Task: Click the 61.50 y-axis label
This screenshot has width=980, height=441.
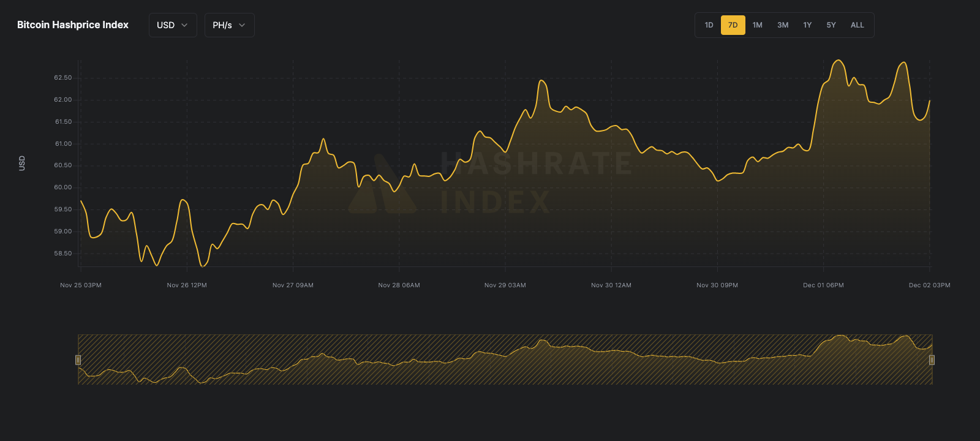Action: pyautogui.click(x=63, y=122)
